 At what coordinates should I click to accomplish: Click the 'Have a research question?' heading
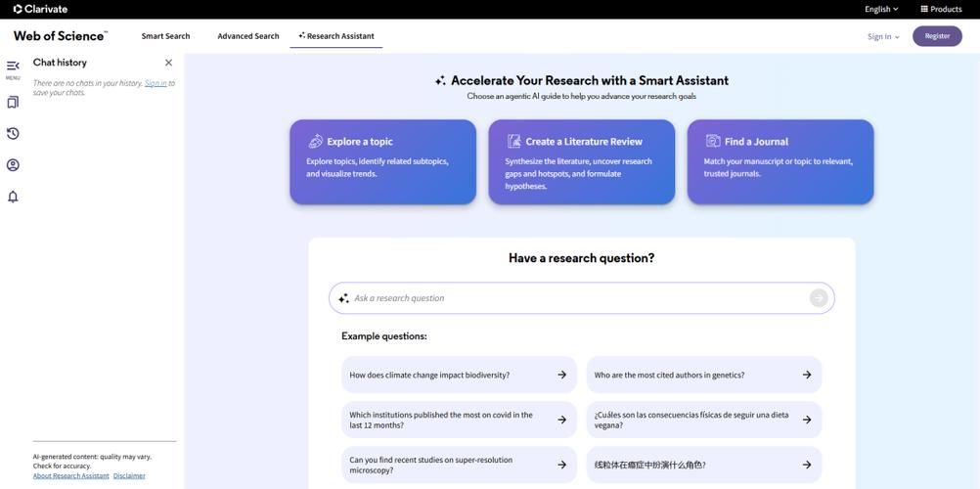(581, 258)
